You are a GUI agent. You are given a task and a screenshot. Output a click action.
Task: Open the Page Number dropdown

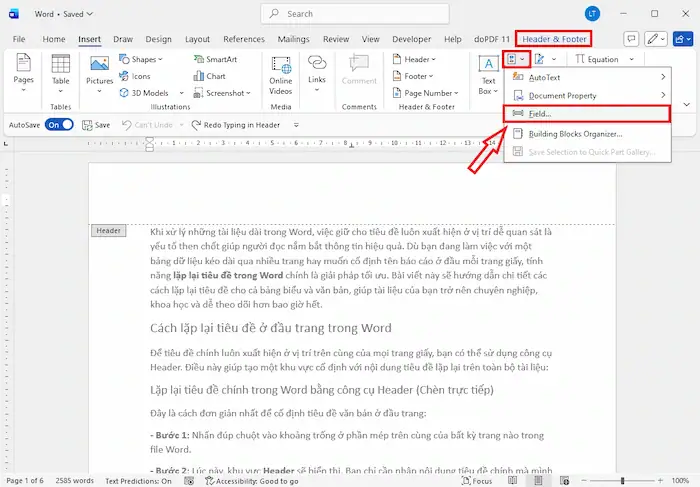point(427,93)
